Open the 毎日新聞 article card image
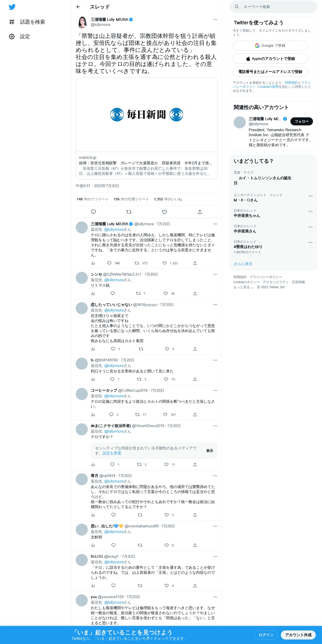The height and width of the screenshot is (644, 322). 146,115
